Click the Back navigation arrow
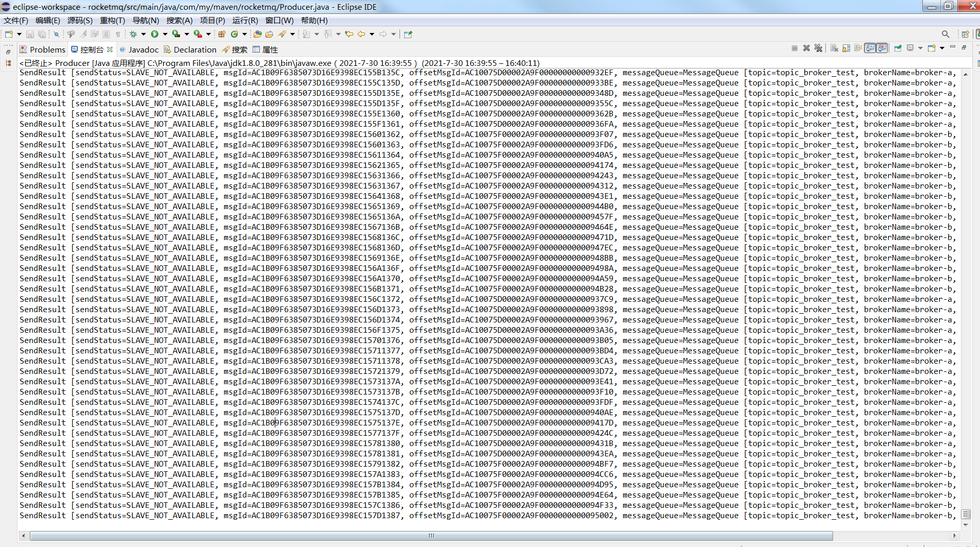Screen dimensions: 980x547 pyautogui.click(x=361, y=34)
